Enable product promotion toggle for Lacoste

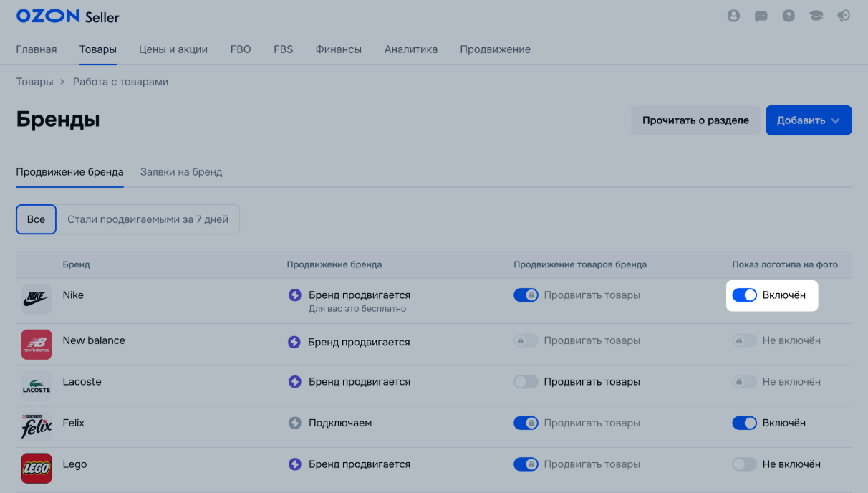[x=526, y=382]
